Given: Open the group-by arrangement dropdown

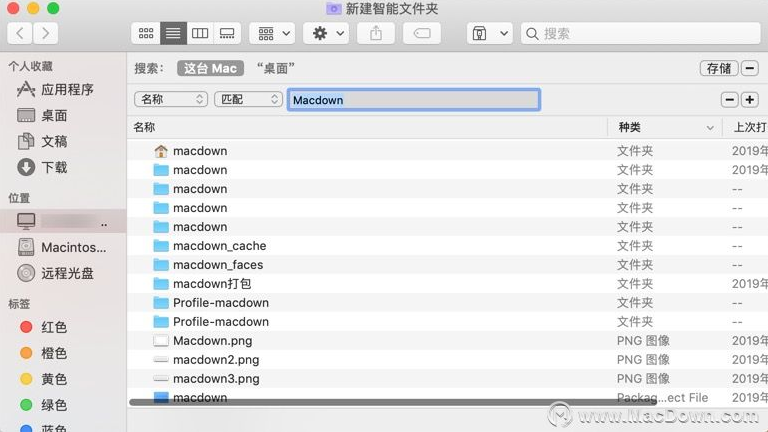Looking at the screenshot, I should click(272, 33).
